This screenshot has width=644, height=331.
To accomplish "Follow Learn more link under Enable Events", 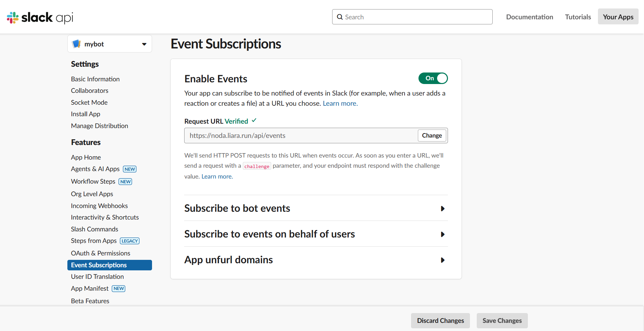I will click(340, 103).
